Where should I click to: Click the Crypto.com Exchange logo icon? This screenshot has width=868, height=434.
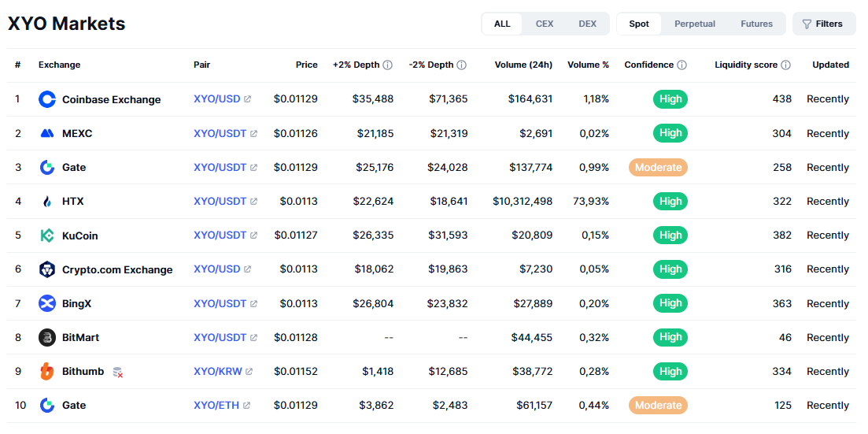pos(47,269)
